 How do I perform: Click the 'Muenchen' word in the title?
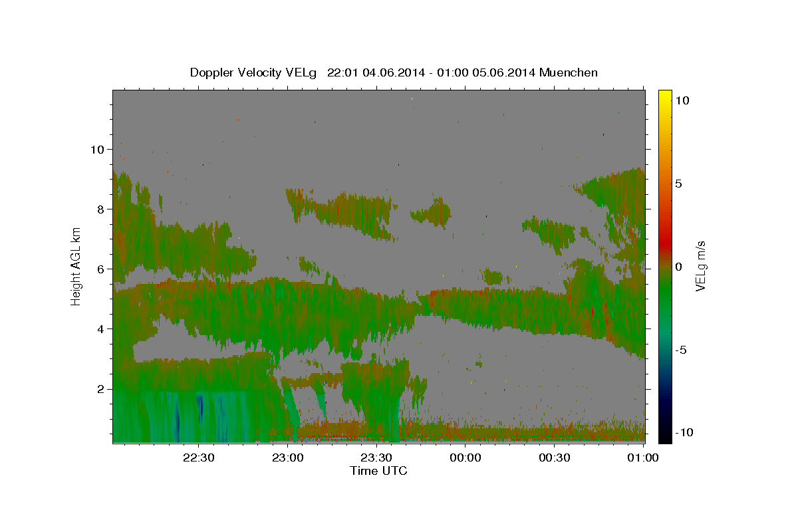point(569,72)
